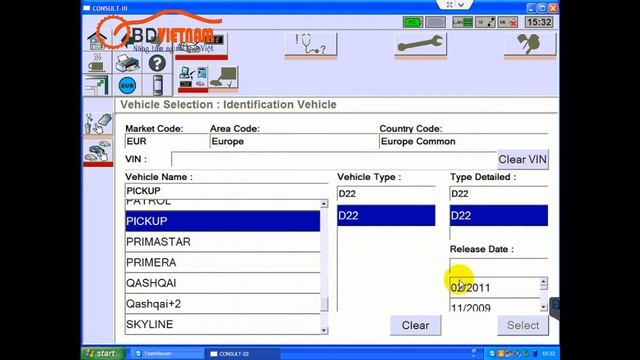The image size is (640, 360).
Task: Click vehicle name list scroll up arrow
Action: tap(324, 203)
